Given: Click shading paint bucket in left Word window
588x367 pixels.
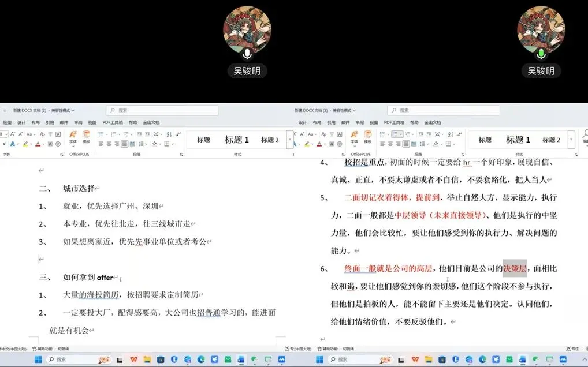Looking at the screenshot, I should point(154,144).
